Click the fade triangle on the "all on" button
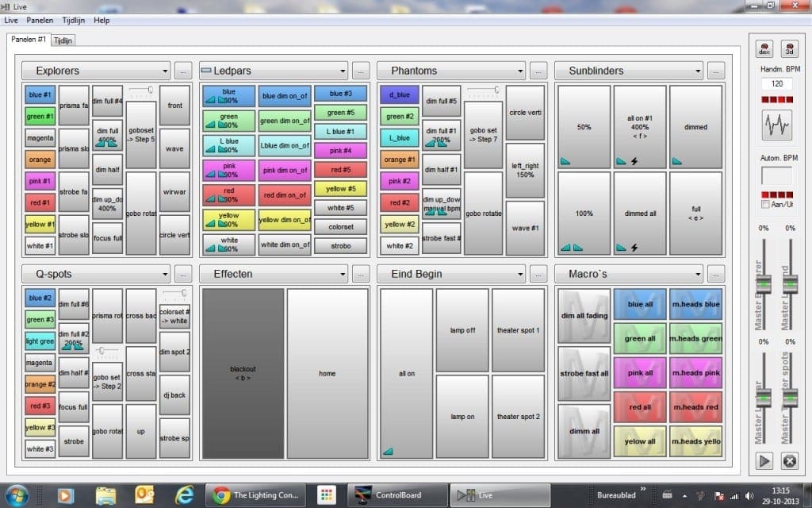 [389, 452]
